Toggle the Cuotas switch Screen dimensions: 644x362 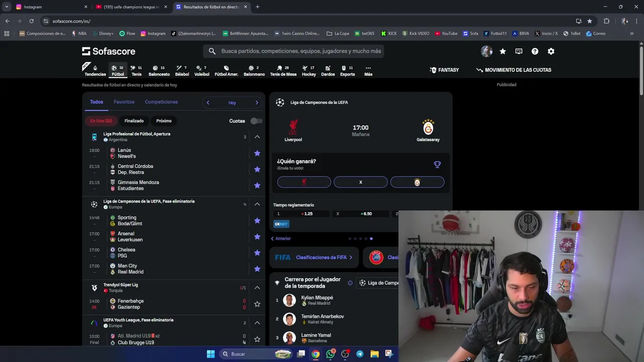[x=256, y=121]
